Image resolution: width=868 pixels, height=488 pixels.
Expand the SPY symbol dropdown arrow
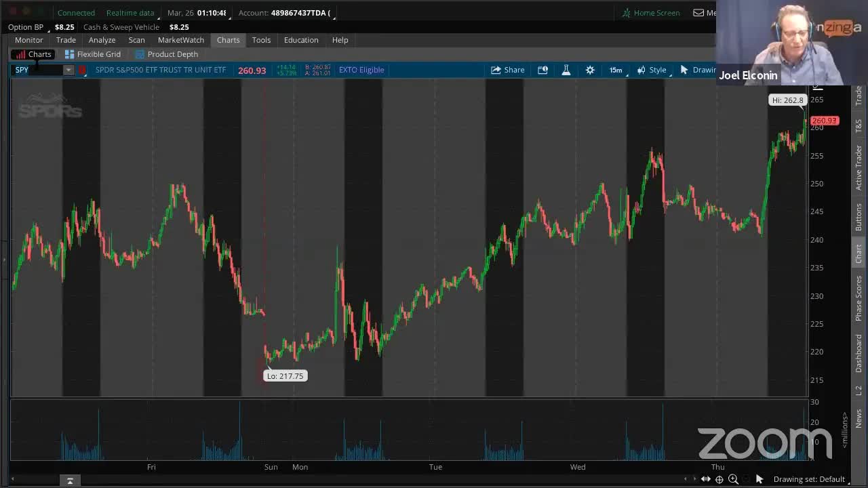[x=68, y=70]
